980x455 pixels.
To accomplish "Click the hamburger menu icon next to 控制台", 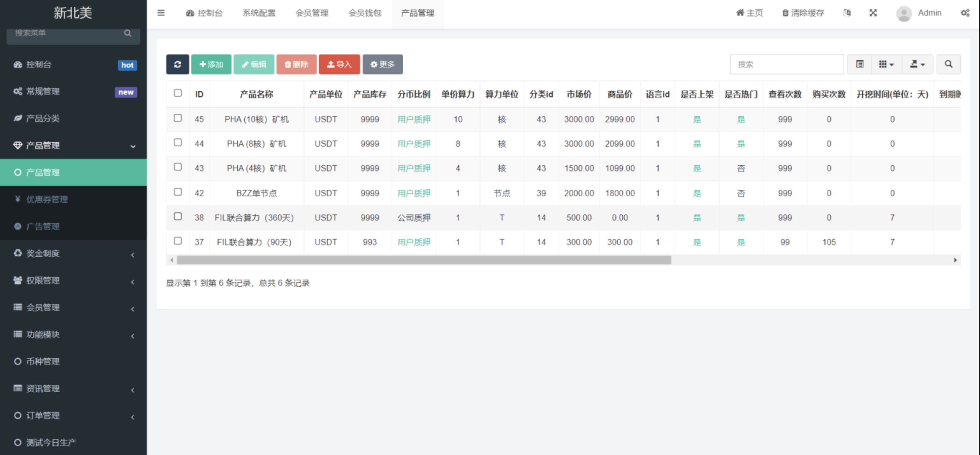I will pyautogui.click(x=161, y=12).
